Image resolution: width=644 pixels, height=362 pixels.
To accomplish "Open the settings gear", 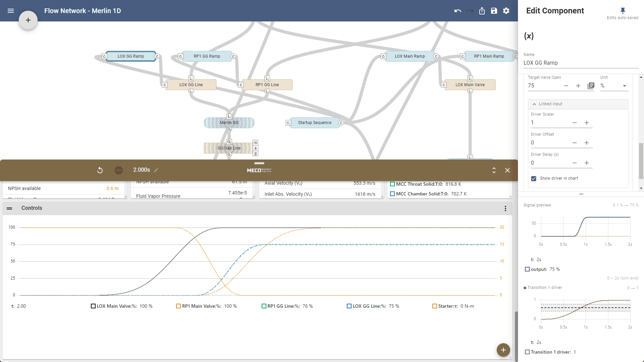I will (x=506, y=11).
